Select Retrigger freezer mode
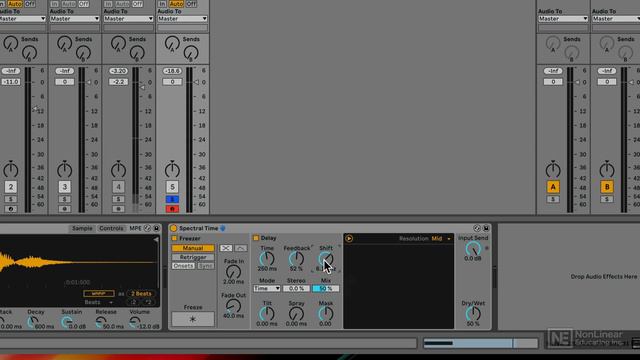640x360 pixels. (193, 257)
